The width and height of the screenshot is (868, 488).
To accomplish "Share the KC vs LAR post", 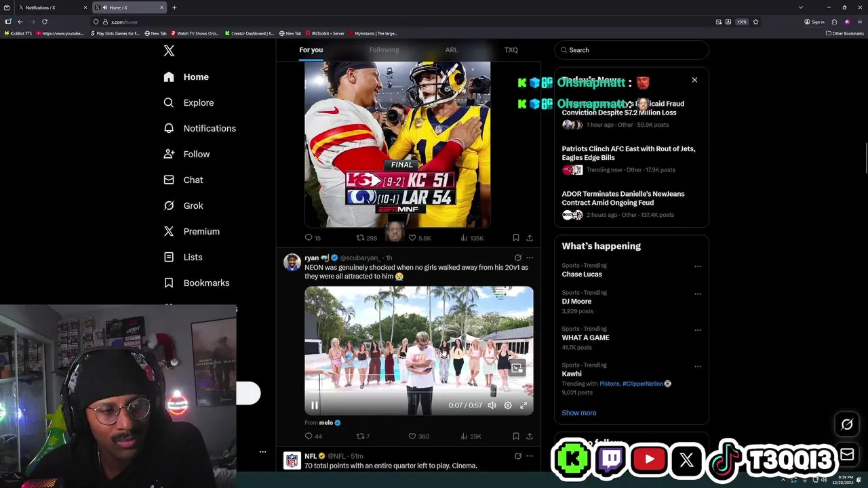I will [530, 238].
